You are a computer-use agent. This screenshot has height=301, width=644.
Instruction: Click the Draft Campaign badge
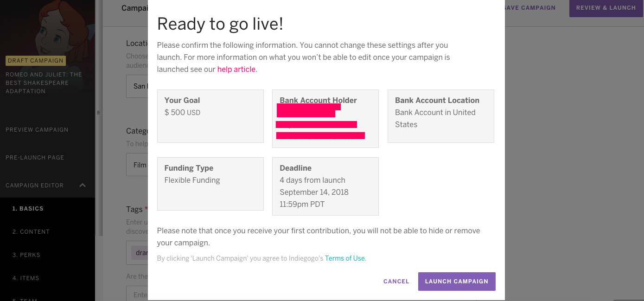coord(36,61)
